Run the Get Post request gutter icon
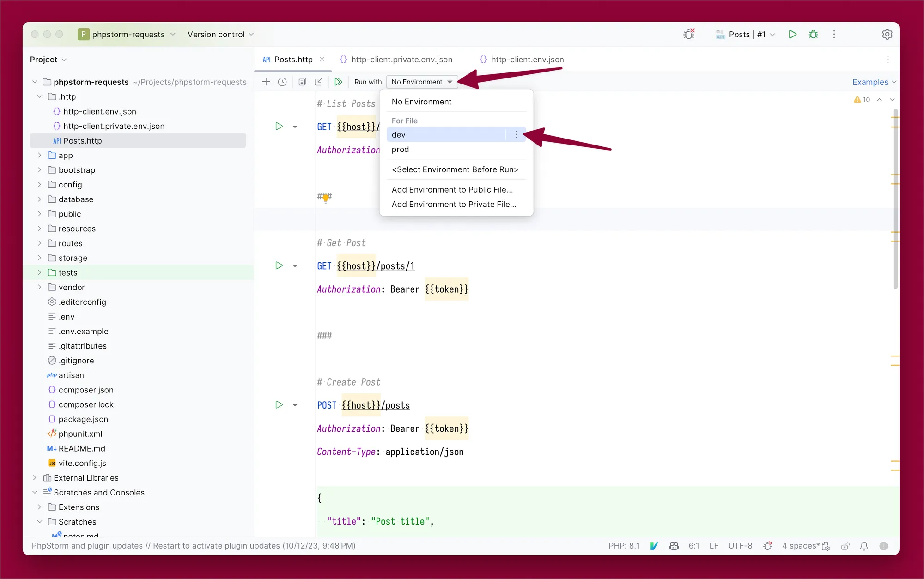924x579 pixels. tap(279, 265)
